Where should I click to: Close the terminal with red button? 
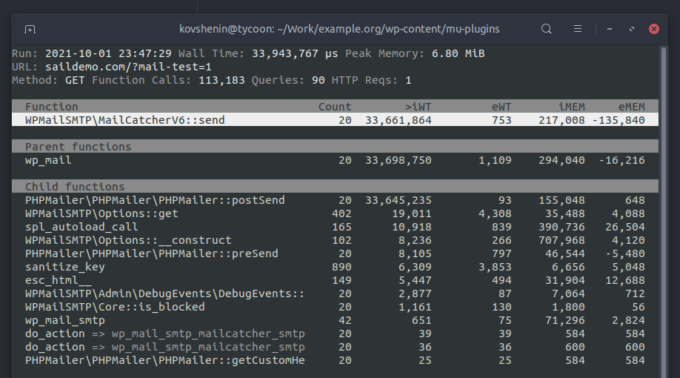tap(654, 29)
